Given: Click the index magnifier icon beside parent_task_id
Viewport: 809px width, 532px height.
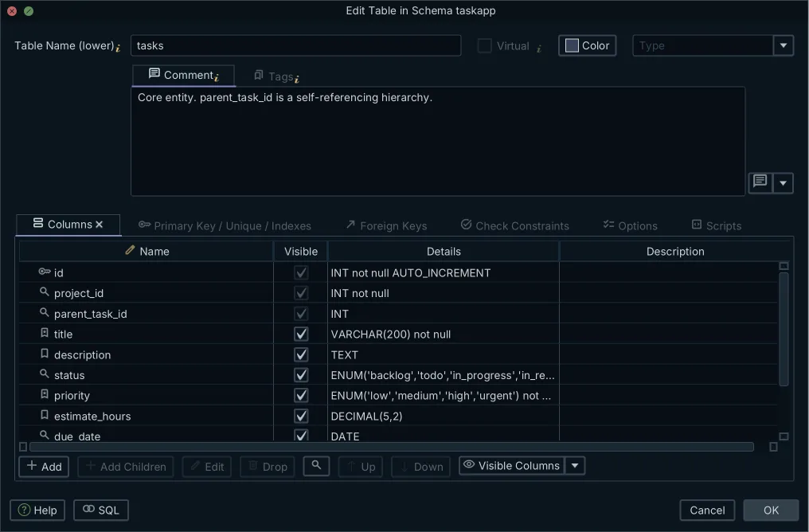Looking at the screenshot, I should click(x=45, y=313).
